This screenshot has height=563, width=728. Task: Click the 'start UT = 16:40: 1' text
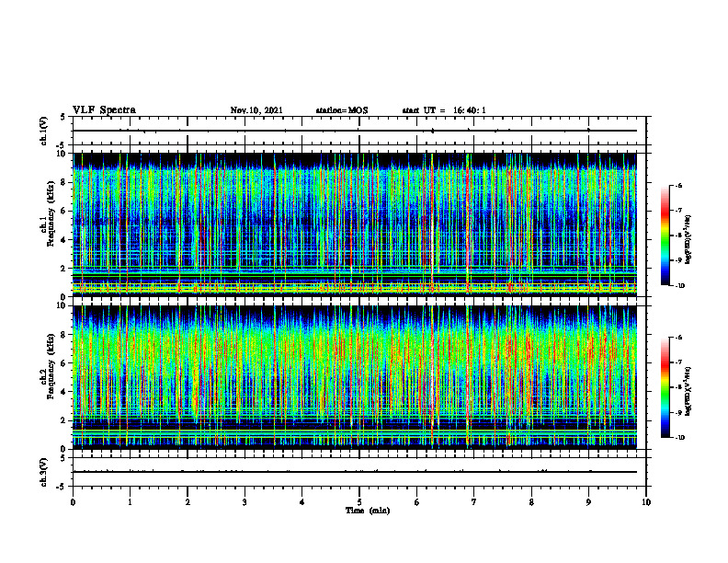pyautogui.click(x=444, y=110)
